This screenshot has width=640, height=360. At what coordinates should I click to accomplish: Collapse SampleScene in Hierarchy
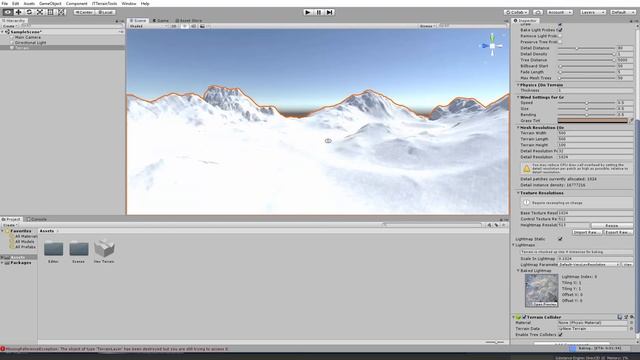(2, 32)
